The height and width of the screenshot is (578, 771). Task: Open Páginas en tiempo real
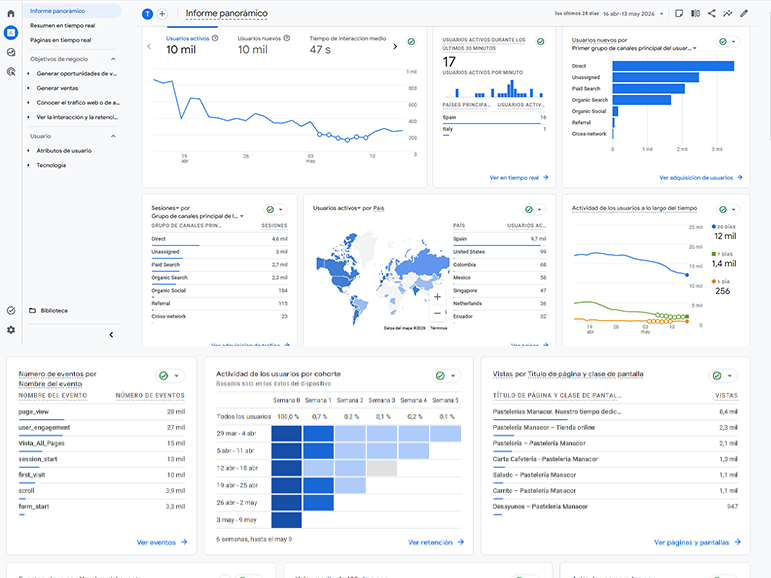[x=60, y=40]
